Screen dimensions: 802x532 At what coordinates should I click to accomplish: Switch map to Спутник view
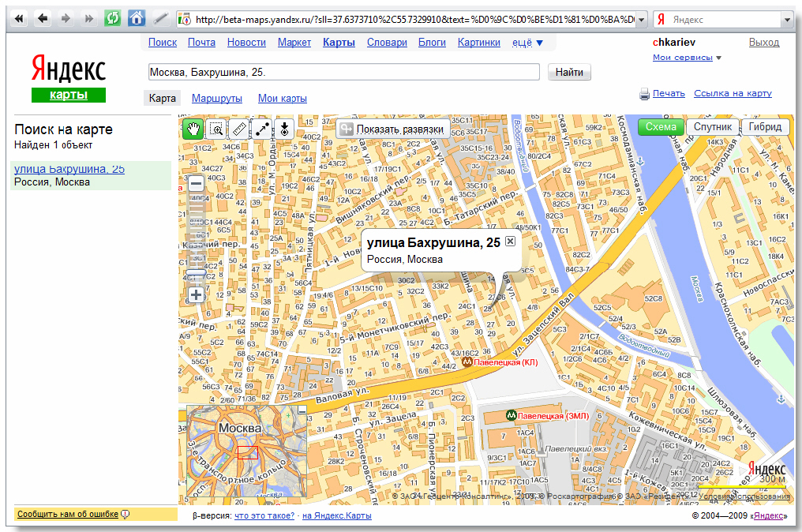coord(713,127)
